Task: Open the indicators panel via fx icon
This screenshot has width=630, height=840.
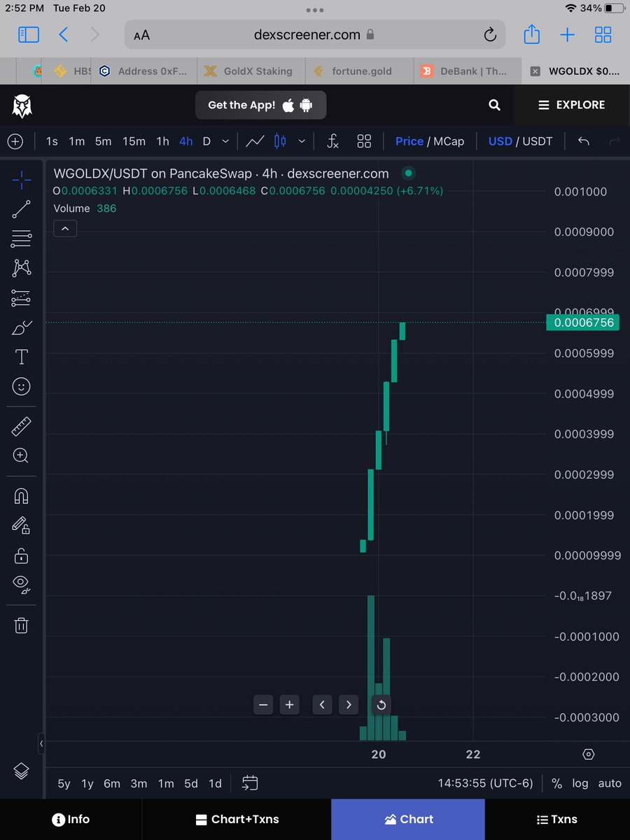Action: [332, 141]
